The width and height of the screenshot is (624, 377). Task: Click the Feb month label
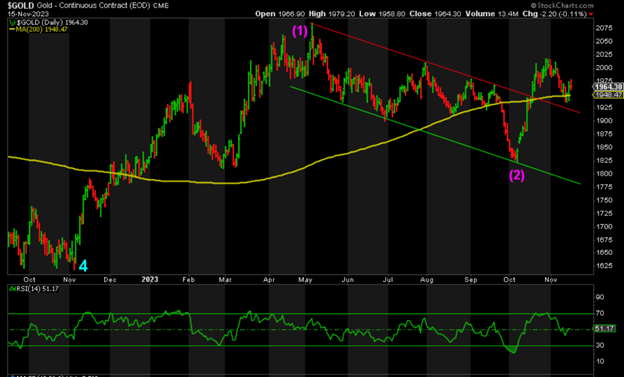pyautogui.click(x=188, y=280)
